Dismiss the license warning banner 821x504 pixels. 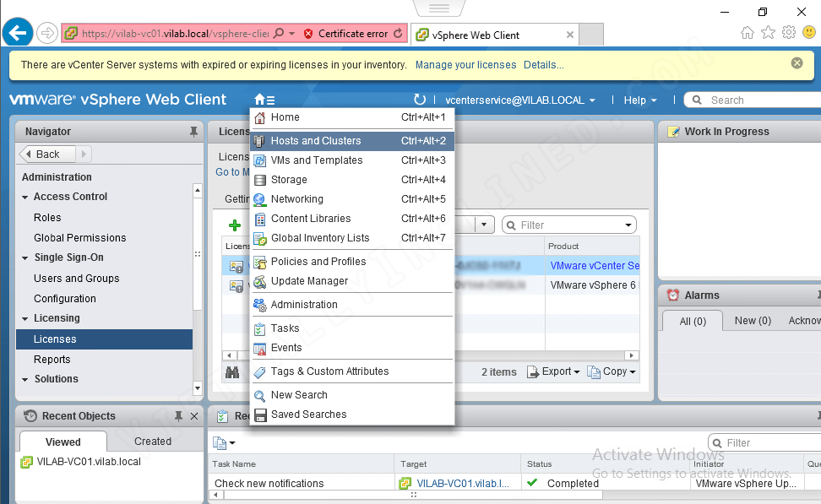click(x=797, y=63)
